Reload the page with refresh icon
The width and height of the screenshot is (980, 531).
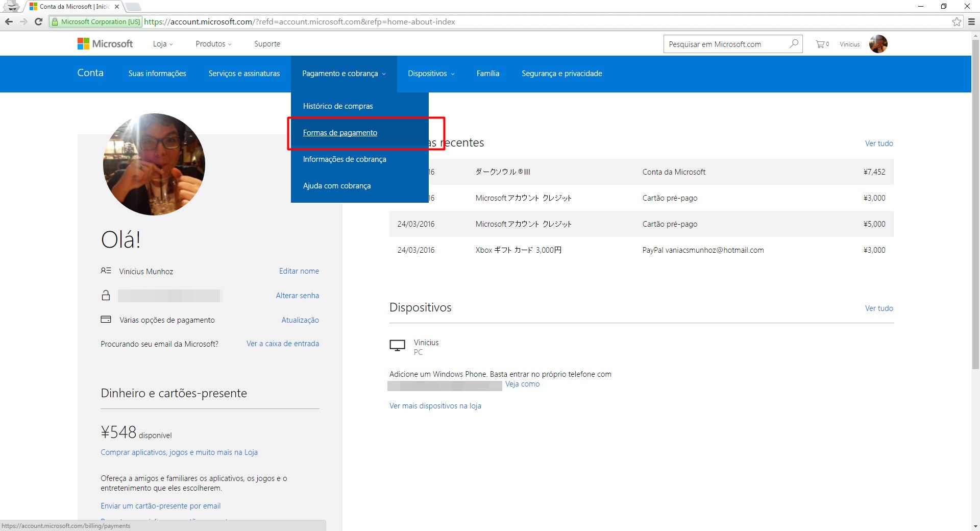tap(38, 21)
